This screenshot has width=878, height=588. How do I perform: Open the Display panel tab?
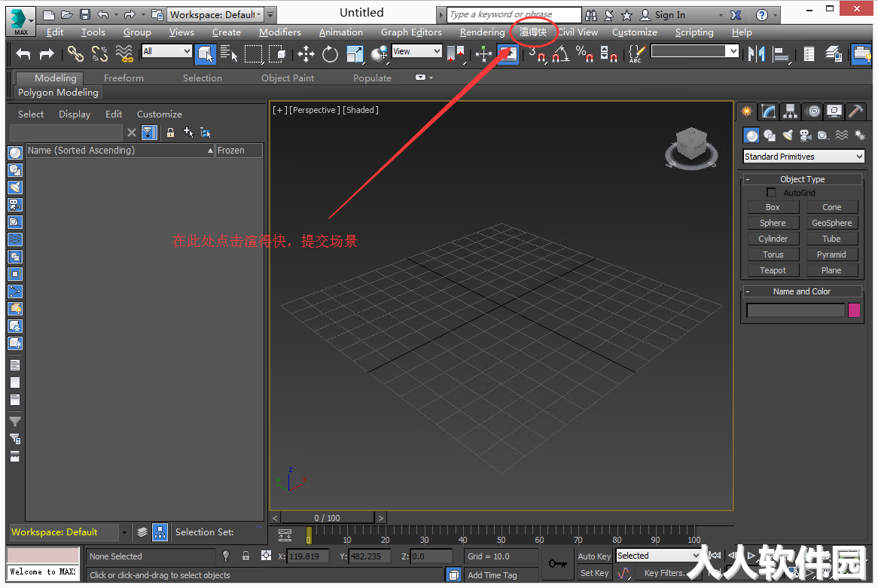pos(834,111)
